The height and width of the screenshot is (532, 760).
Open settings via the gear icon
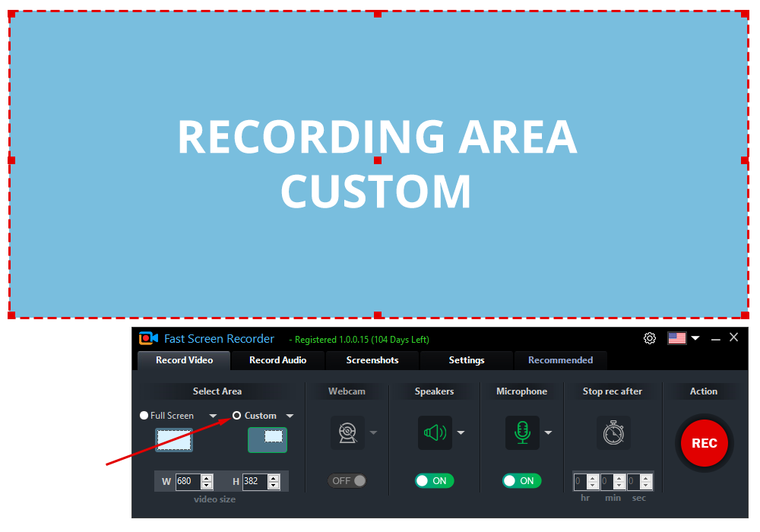pyautogui.click(x=650, y=338)
